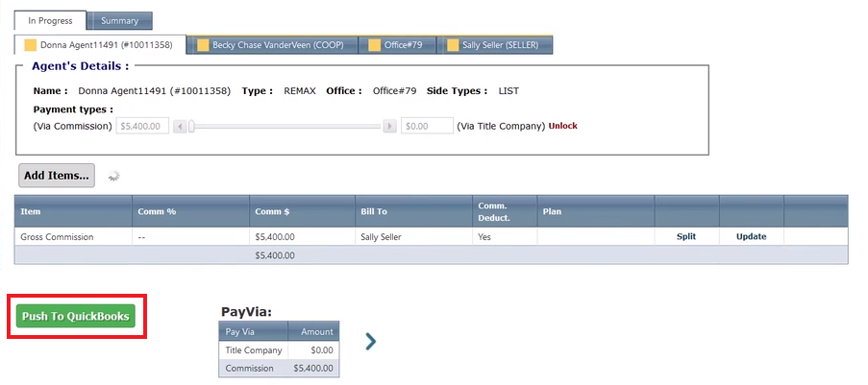Click the yellow icon on Becky Chase VanderVeen tab
Screen dimensions: 868x385
tap(204, 45)
